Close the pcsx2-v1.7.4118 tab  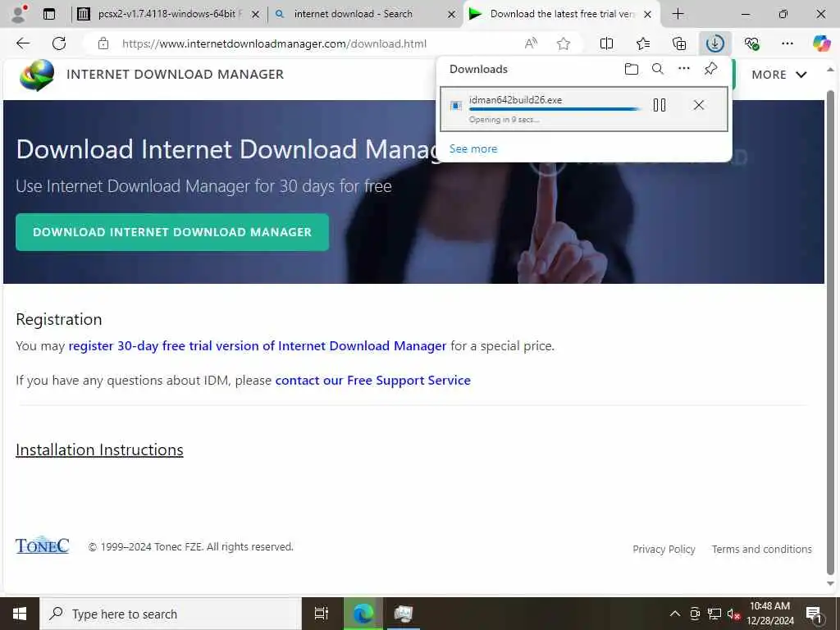[256, 15]
